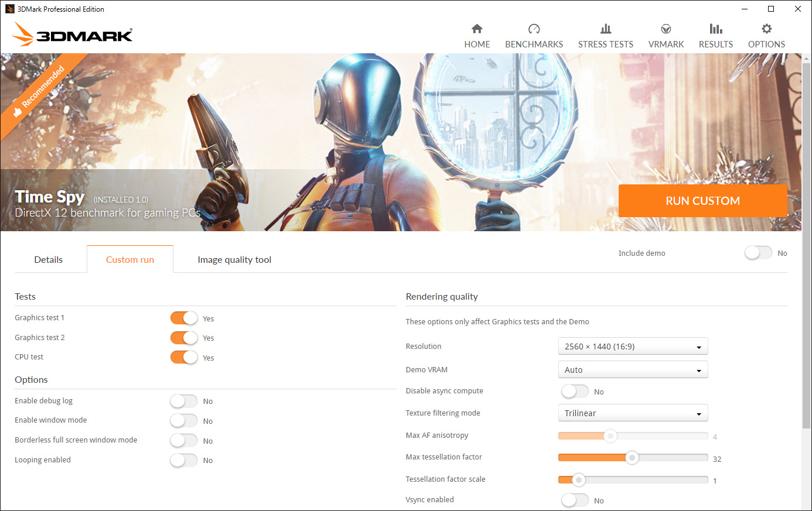Click the Max tessellation factor value '32'
The height and width of the screenshot is (511, 812).
pos(717,459)
